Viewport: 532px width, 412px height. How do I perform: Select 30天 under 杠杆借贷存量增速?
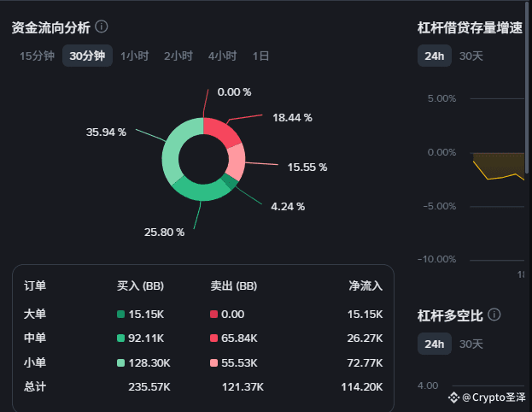[x=471, y=56]
